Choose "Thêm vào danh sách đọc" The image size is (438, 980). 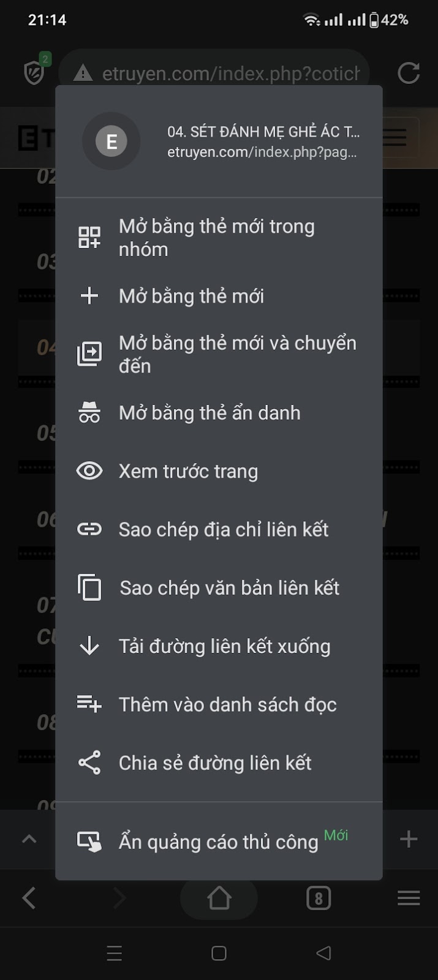(227, 704)
